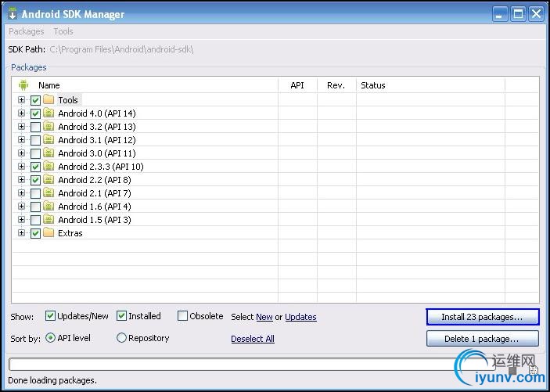Expand the Android 4.0 (API 14) node
The image size is (550, 392).
pos(21,113)
